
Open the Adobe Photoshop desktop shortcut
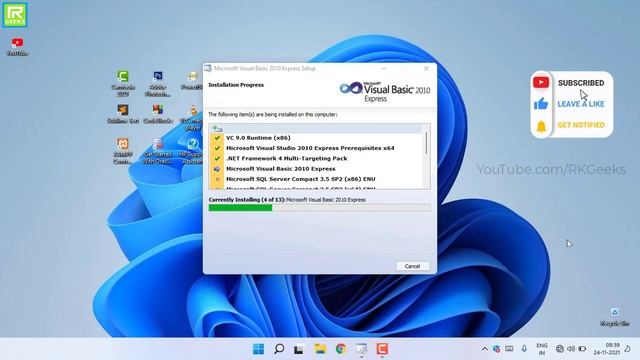tap(158, 83)
